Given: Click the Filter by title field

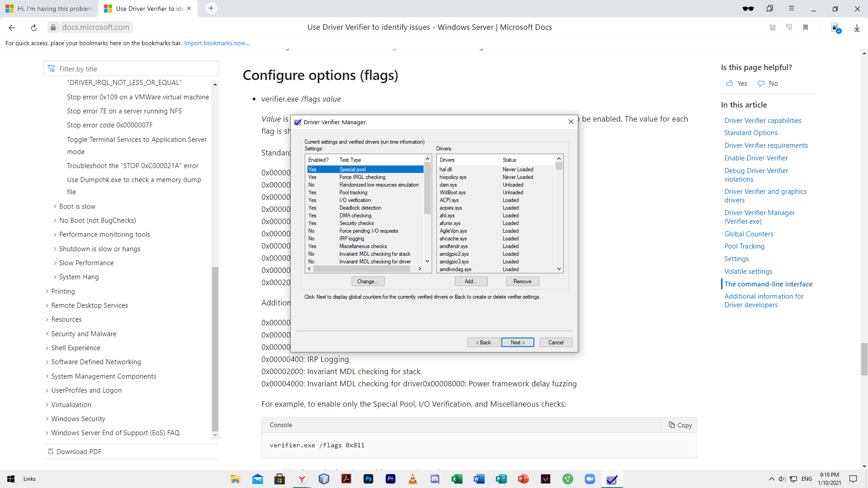Looking at the screenshot, I should [x=132, y=69].
